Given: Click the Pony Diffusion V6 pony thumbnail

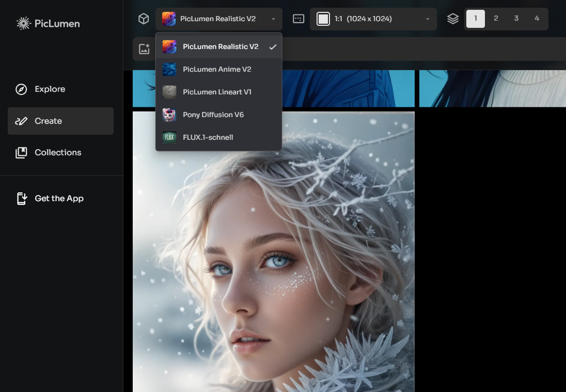Looking at the screenshot, I should click(x=169, y=115).
